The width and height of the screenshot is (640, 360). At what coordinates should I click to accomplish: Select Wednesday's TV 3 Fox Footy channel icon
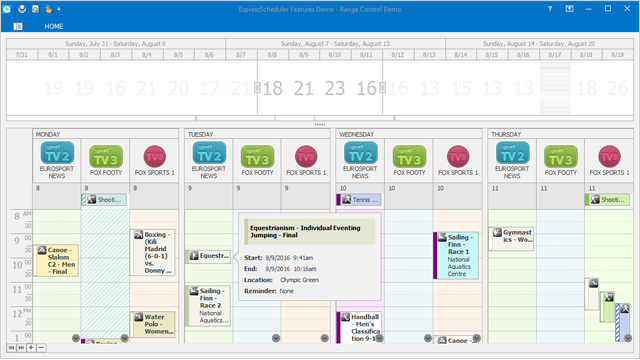409,156
